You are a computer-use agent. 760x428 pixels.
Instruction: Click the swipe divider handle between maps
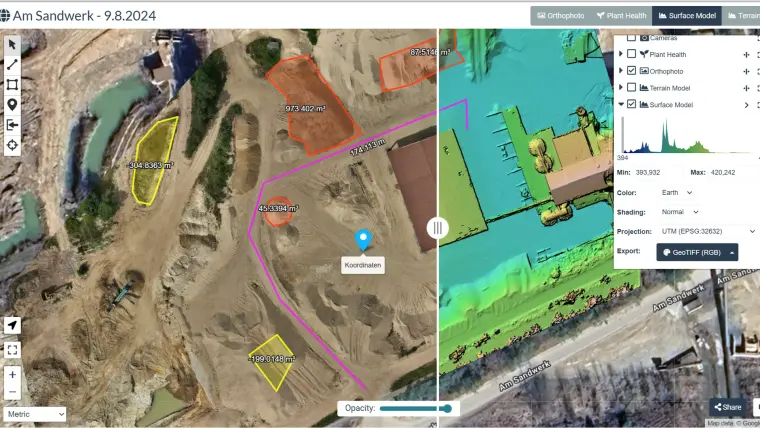(x=437, y=228)
